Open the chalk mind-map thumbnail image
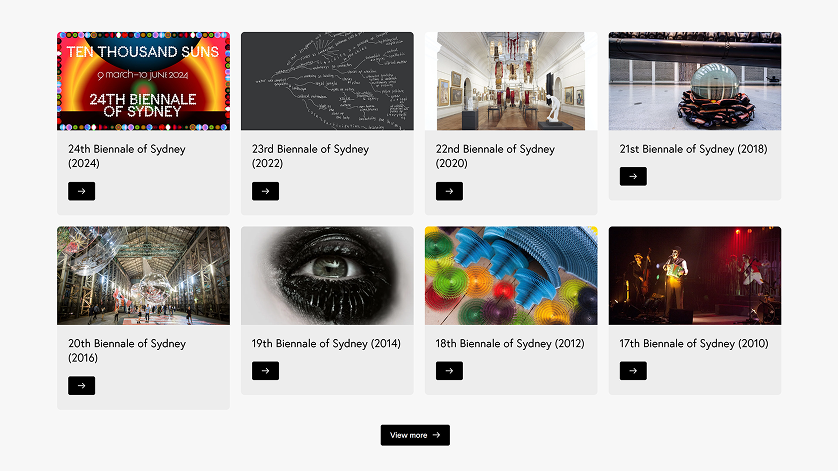This screenshot has height=471, width=838. tap(327, 81)
